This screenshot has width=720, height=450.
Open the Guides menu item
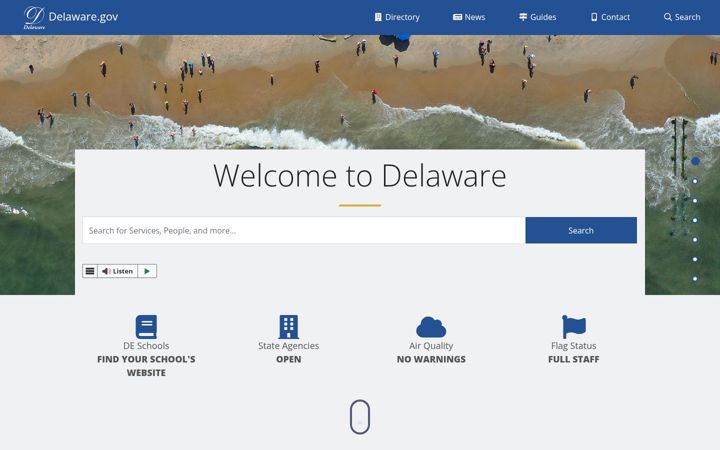(538, 17)
